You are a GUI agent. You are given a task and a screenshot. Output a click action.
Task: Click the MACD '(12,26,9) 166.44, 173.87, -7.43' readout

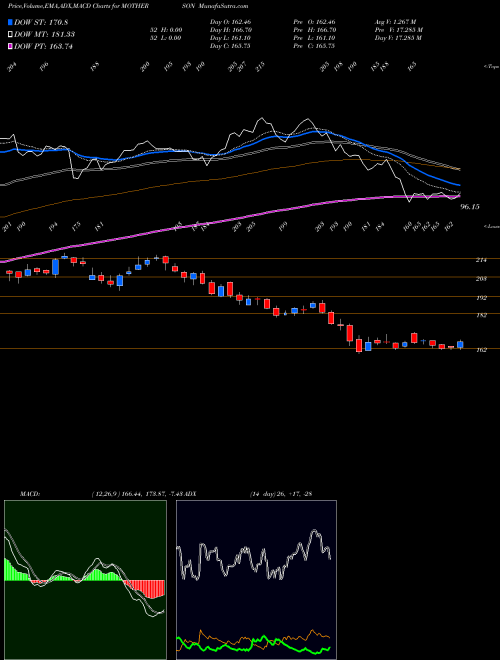point(138,494)
